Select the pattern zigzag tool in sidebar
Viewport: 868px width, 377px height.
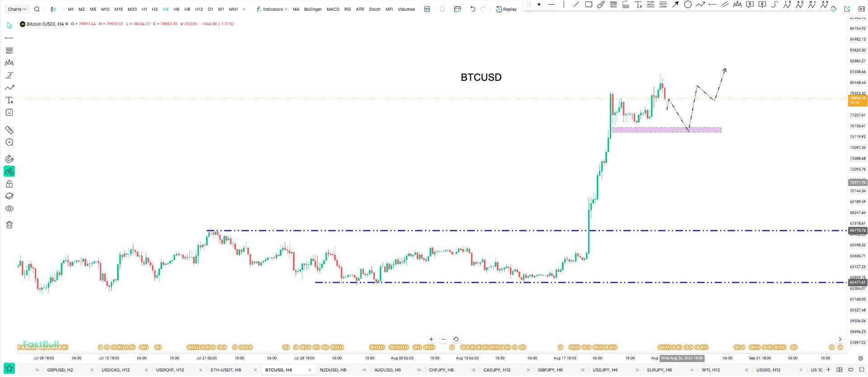tap(9, 63)
